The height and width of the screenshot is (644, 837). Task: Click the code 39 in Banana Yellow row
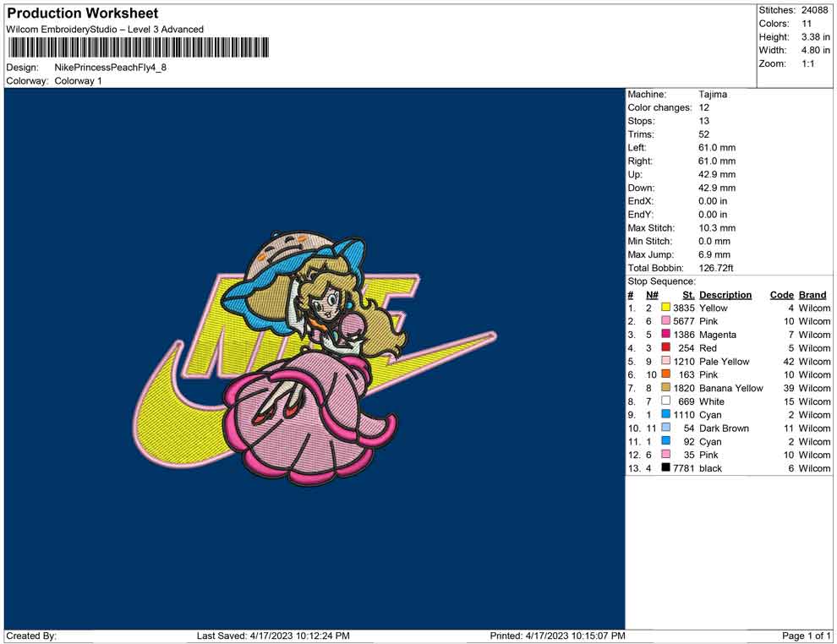(x=789, y=388)
